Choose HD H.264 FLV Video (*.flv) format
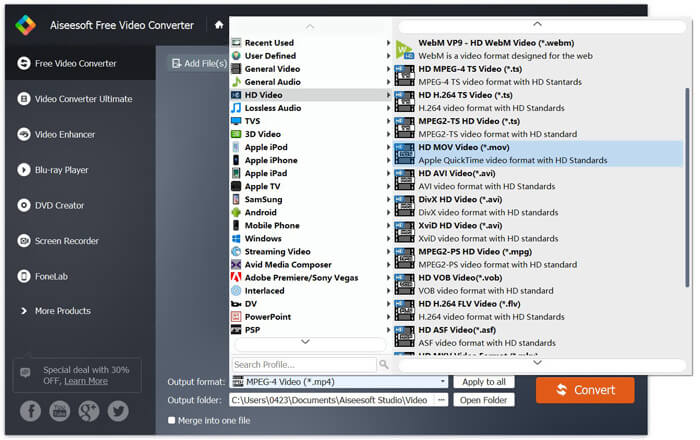The width and height of the screenshot is (700, 440). (538, 311)
